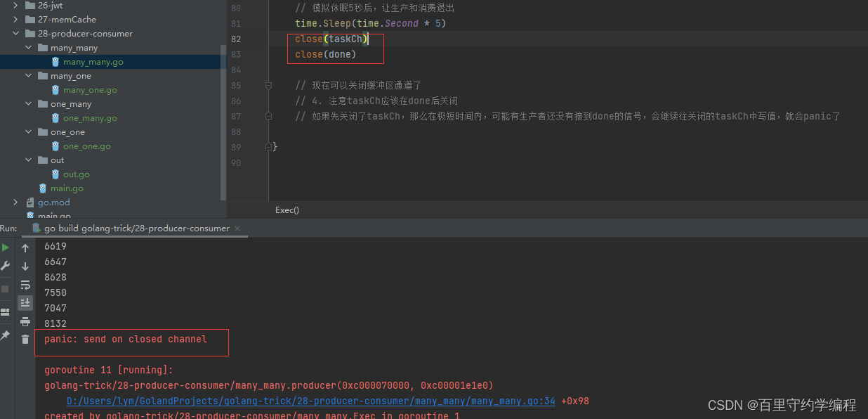
Task: Place cursor on time.Sleep line
Action: tap(370, 23)
